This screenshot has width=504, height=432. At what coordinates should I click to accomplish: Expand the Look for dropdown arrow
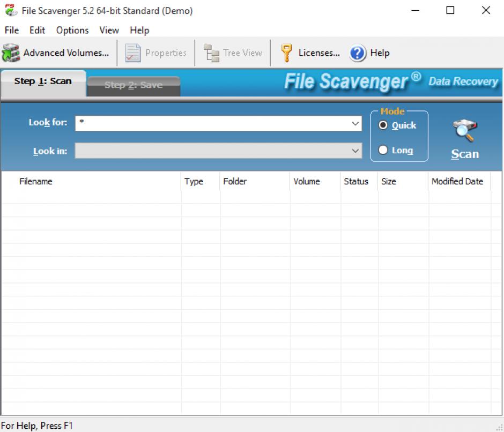pyautogui.click(x=355, y=123)
